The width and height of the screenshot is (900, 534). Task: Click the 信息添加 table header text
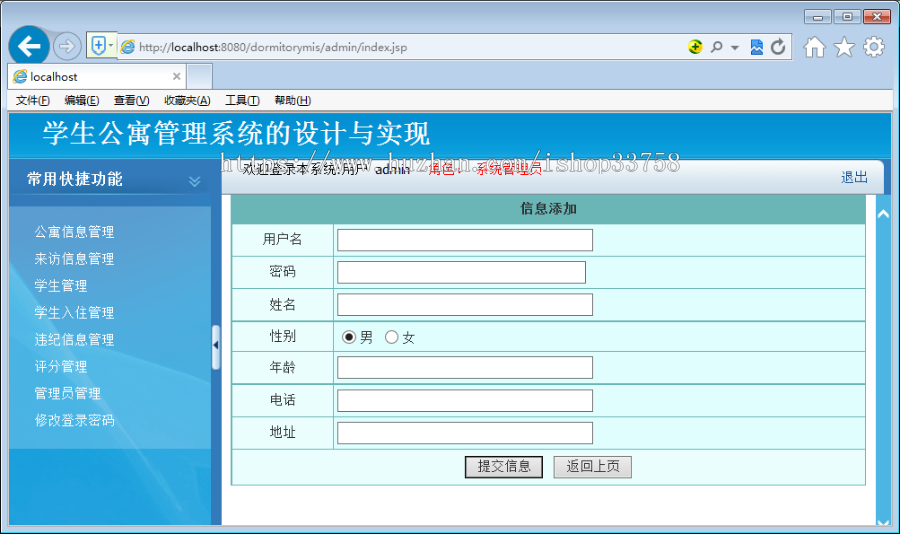(548, 208)
